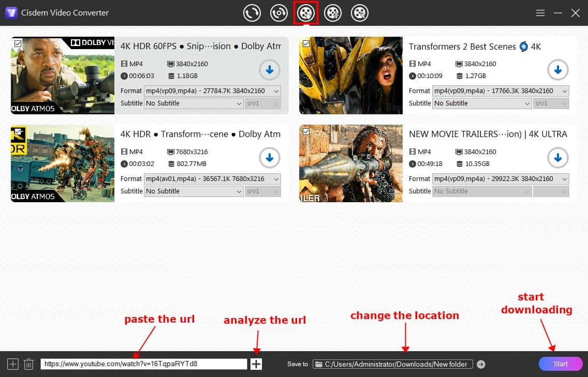Switch to the download tab with red highlight

(x=306, y=13)
